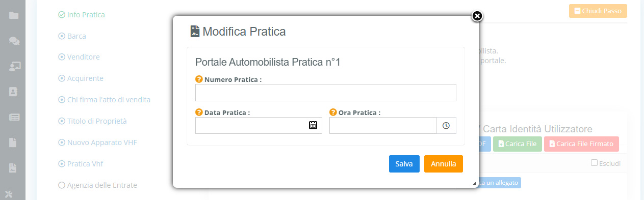This screenshot has width=644, height=200.
Task: Focus the Numero Pratica text field
Action: (x=326, y=93)
